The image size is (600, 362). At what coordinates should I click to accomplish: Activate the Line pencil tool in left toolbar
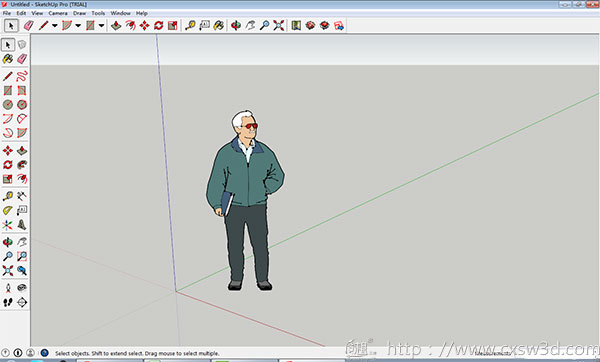point(8,76)
